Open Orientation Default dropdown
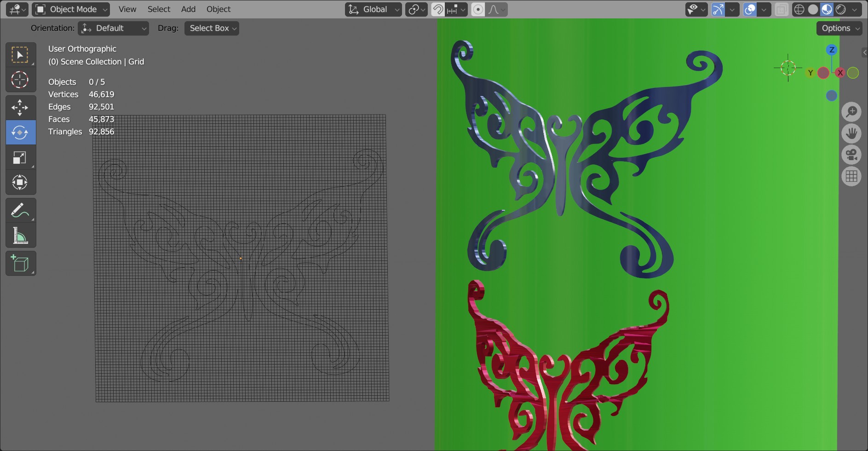The width and height of the screenshot is (868, 451). pos(113,28)
